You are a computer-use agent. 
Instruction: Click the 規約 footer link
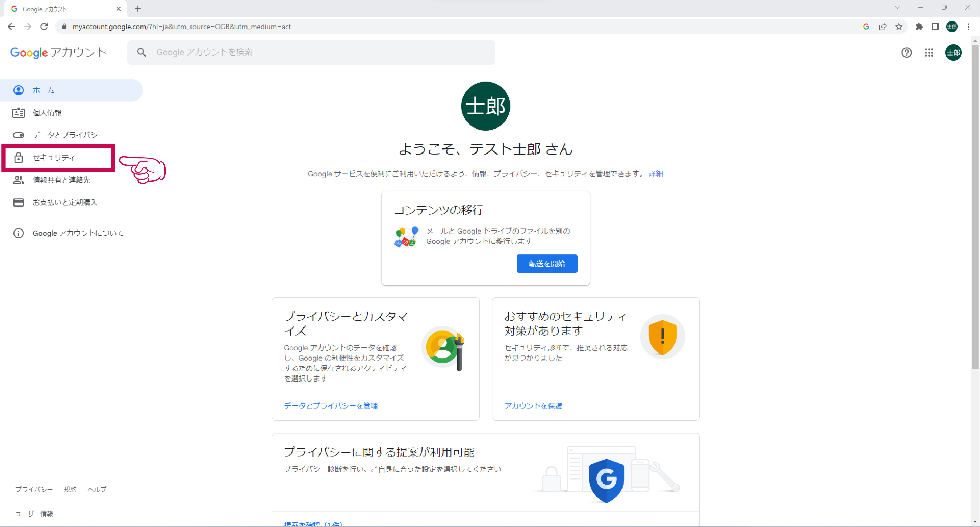coord(70,489)
